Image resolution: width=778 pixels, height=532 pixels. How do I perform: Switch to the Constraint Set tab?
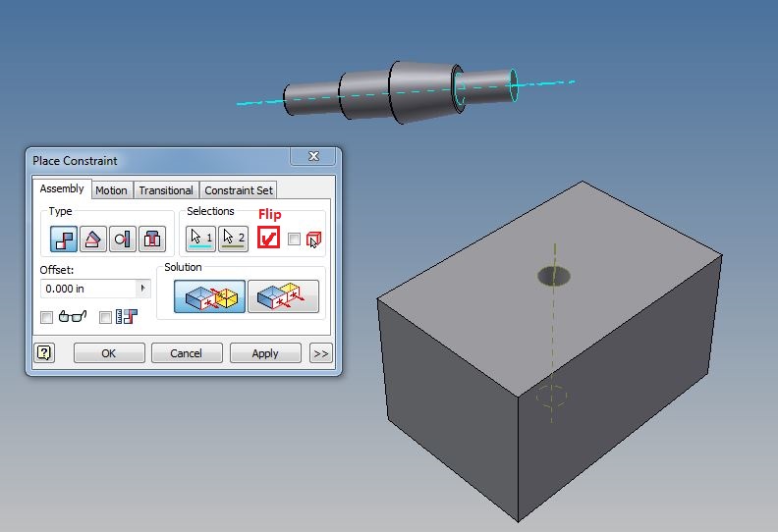(239, 190)
